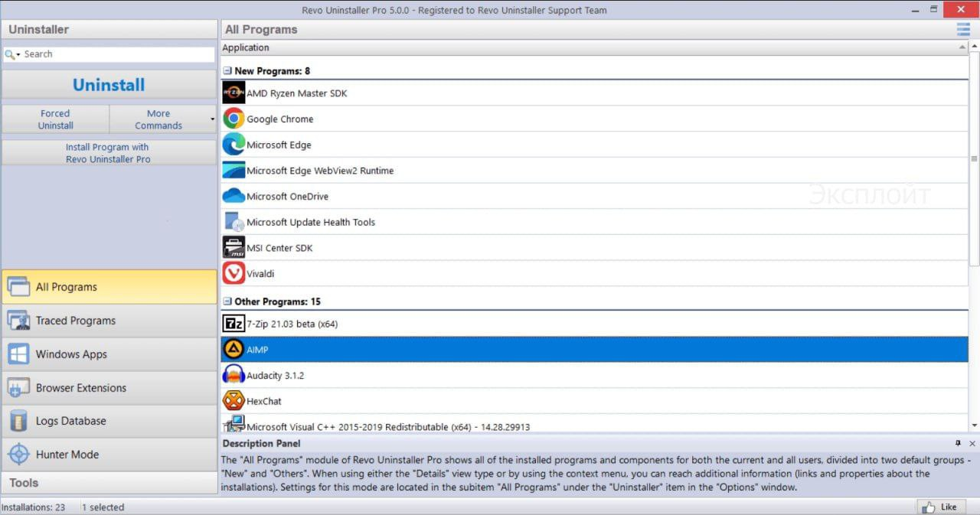Click the Search input field
This screenshot has width=980, height=515.
[115, 54]
